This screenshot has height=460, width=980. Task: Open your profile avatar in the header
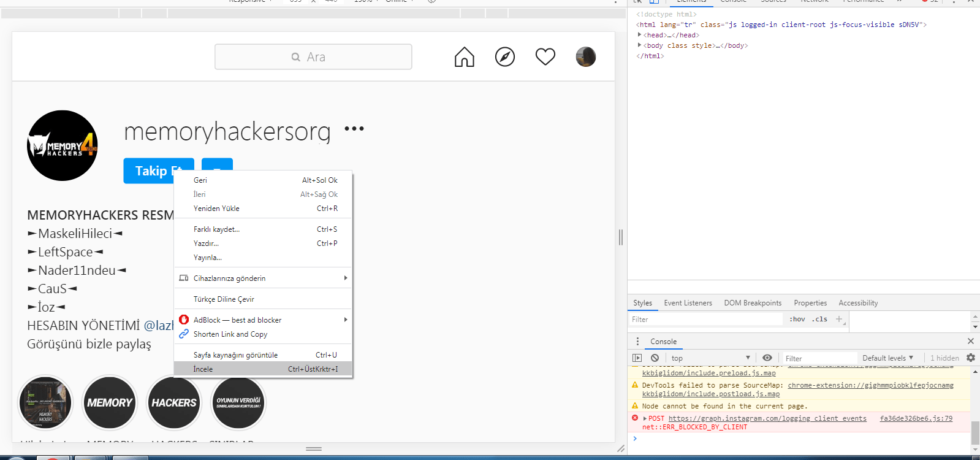[x=586, y=57]
